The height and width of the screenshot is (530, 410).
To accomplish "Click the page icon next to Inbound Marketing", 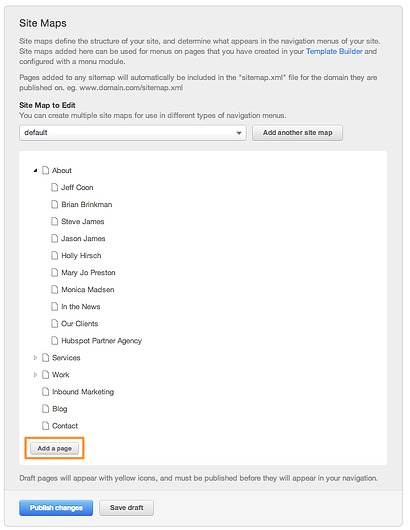I will (45, 392).
